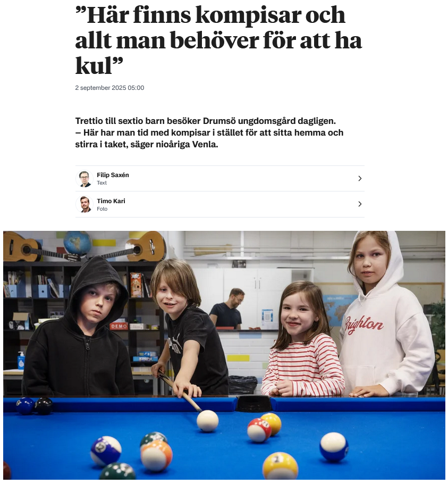
Task: Open photographer link Timo Kari
Action: click(111, 201)
